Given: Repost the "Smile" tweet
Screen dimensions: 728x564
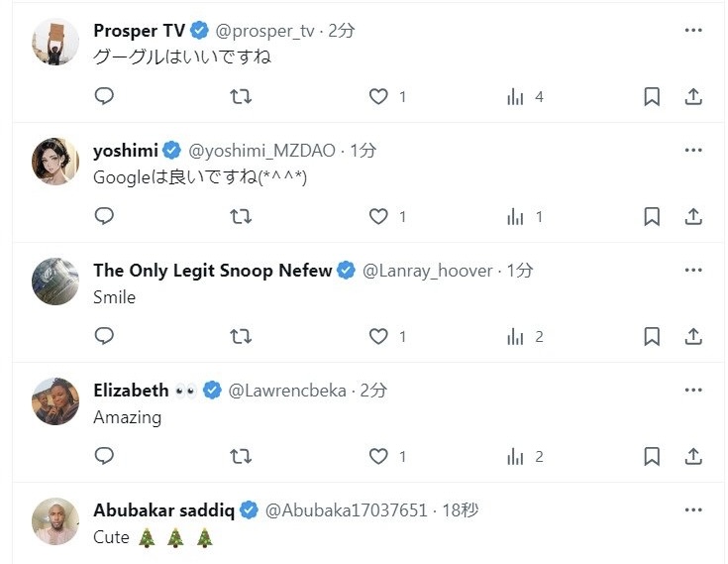Looking at the screenshot, I should 241,336.
